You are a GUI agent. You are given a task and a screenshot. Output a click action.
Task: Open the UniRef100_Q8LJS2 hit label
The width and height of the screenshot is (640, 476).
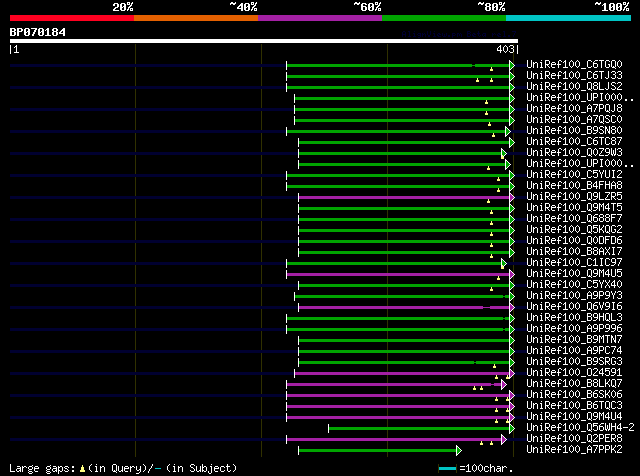[x=574, y=87]
